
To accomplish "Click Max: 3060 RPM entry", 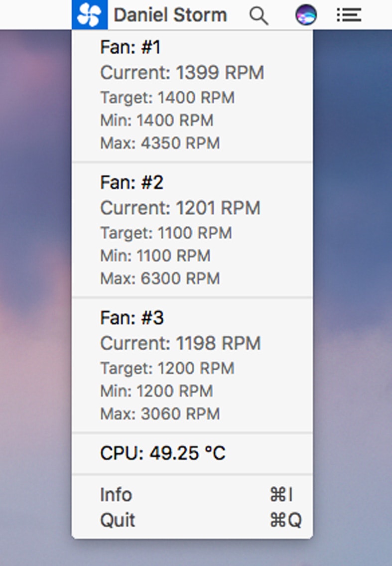I will point(159,414).
